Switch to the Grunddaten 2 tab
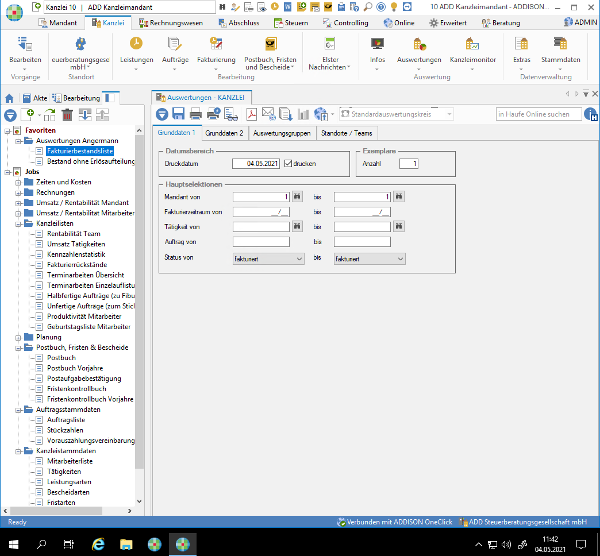This screenshot has width=600, height=556. (x=224, y=133)
